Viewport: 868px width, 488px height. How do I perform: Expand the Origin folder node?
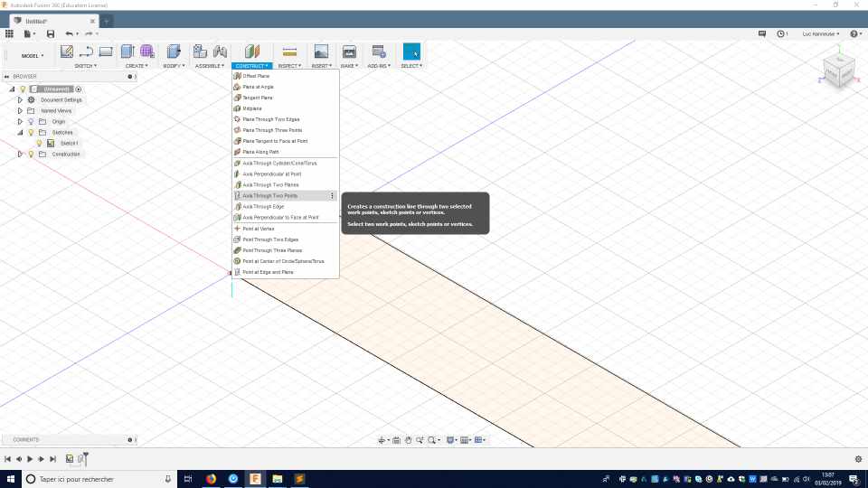[20, 122]
